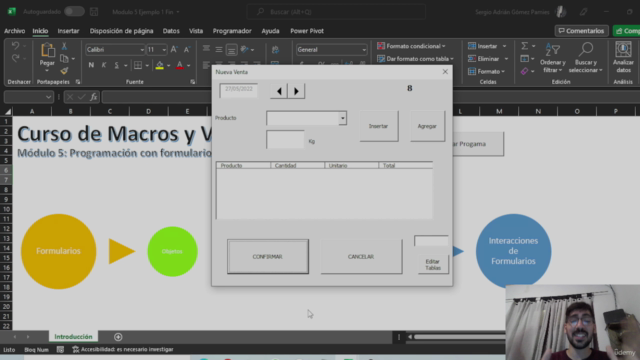
Task: Close the Nueva Venta dialog
Action: pos(445,72)
